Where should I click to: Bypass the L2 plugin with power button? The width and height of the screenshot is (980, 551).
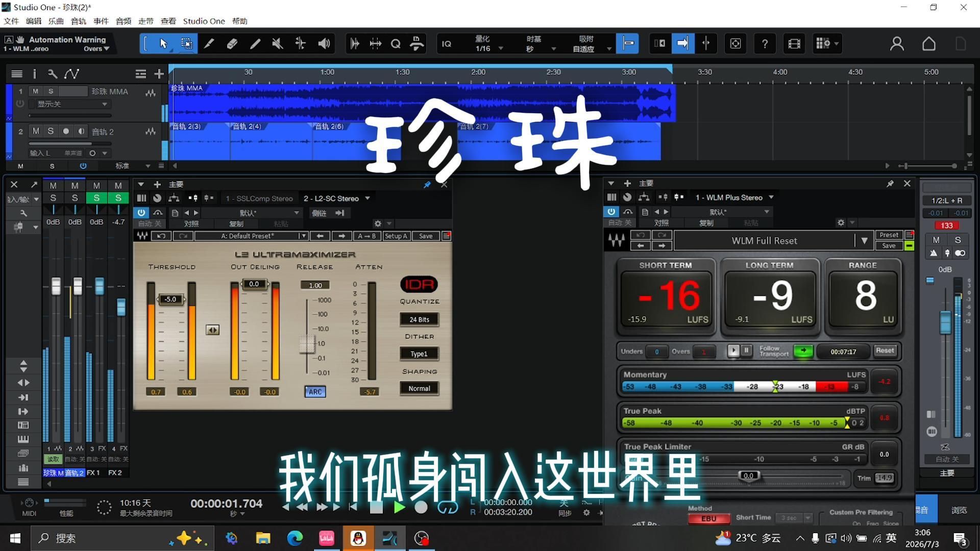coord(141,213)
